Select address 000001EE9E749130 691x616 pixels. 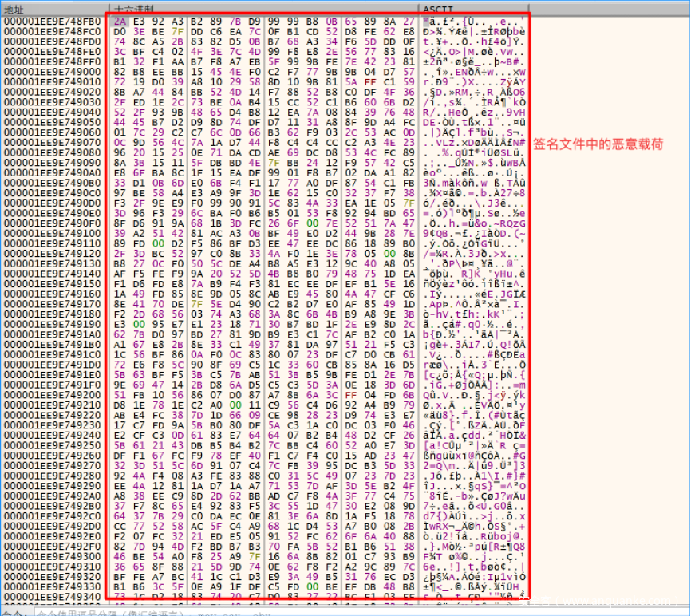(x=53, y=264)
